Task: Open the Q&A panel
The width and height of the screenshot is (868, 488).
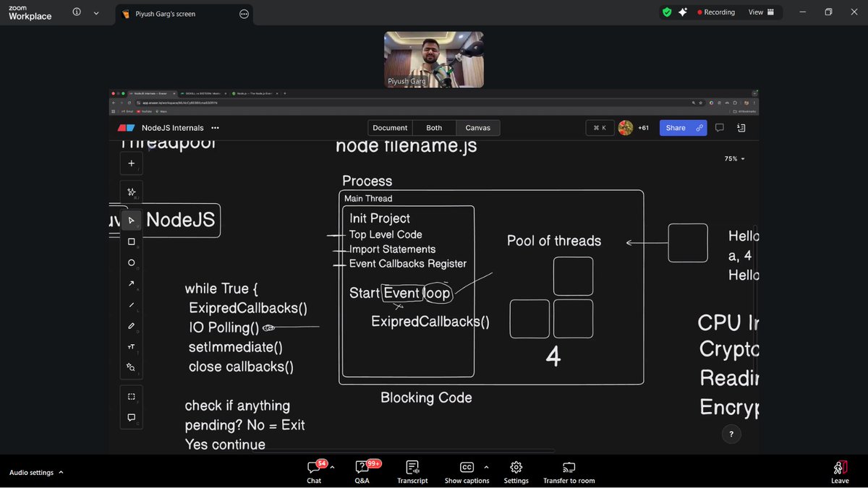Action: pyautogui.click(x=362, y=472)
